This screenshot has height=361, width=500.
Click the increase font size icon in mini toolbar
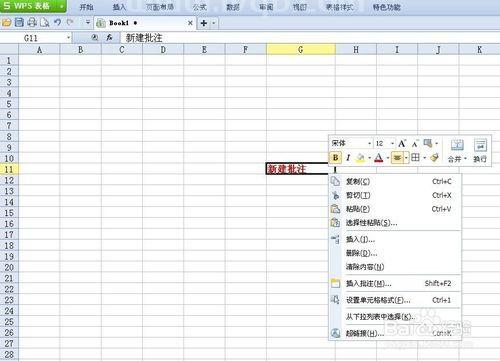pyautogui.click(x=402, y=143)
